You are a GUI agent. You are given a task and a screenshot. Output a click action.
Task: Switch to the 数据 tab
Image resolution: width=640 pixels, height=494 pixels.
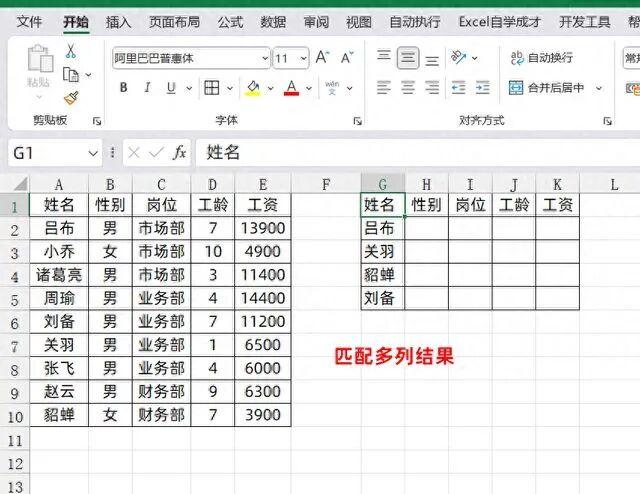[273, 22]
